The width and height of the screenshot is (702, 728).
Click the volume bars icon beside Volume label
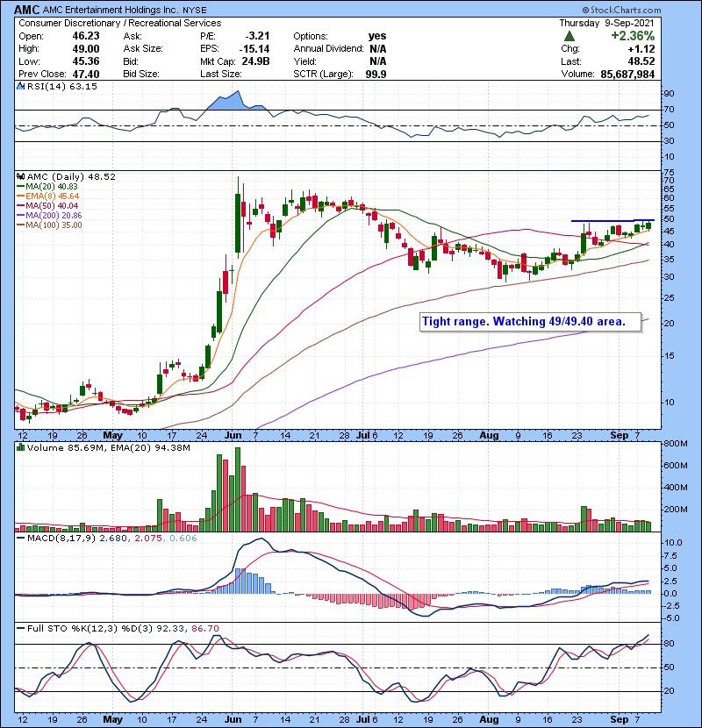[x=20, y=448]
